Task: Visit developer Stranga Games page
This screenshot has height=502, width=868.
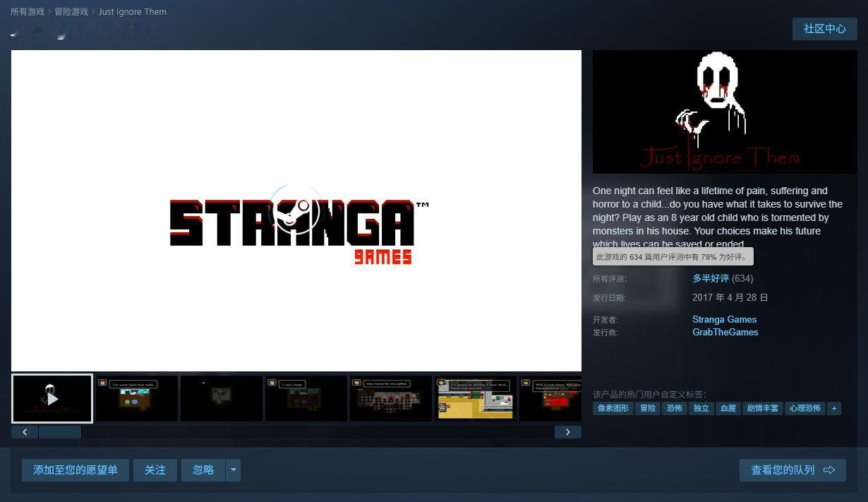Action: pyautogui.click(x=724, y=319)
